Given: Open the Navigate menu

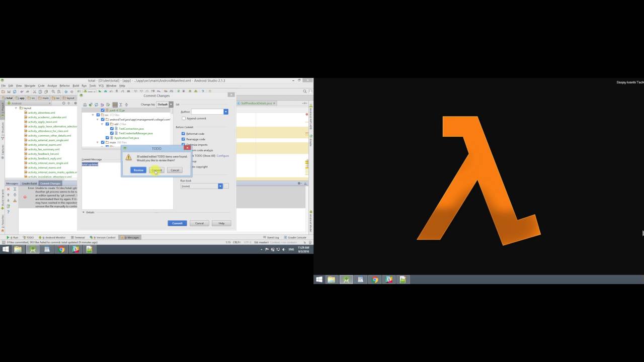Looking at the screenshot, I should [x=30, y=86].
